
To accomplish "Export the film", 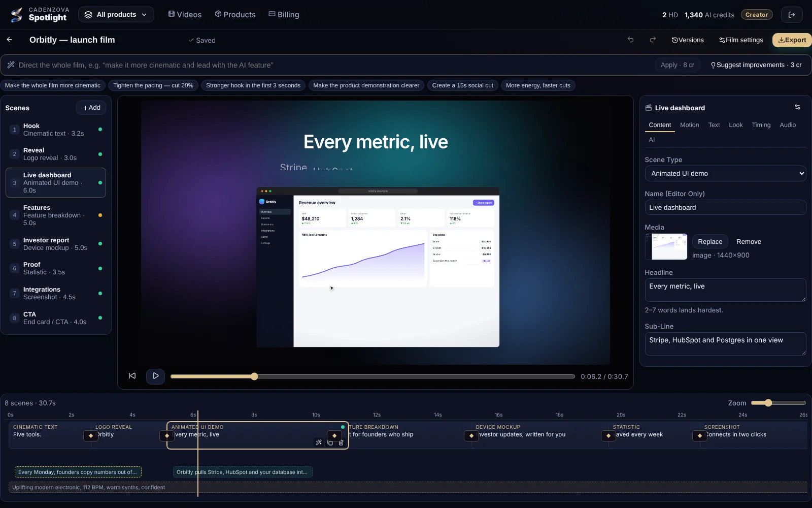I will coord(792,40).
